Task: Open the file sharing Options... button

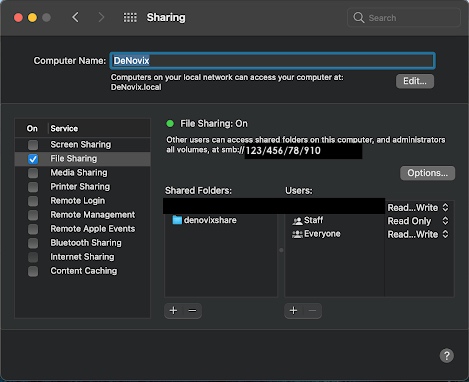Action: point(427,173)
